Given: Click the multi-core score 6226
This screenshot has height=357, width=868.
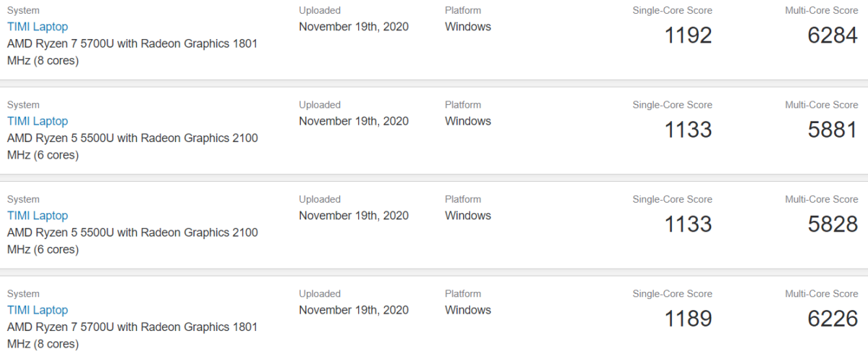Looking at the screenshot, I should [x=833, y=319].
